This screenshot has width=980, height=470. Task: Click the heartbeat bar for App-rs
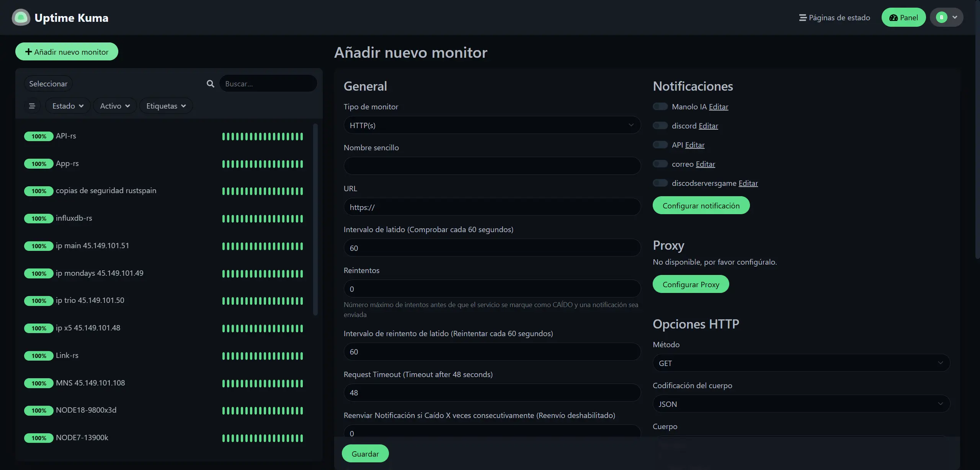tap(263, 164)
